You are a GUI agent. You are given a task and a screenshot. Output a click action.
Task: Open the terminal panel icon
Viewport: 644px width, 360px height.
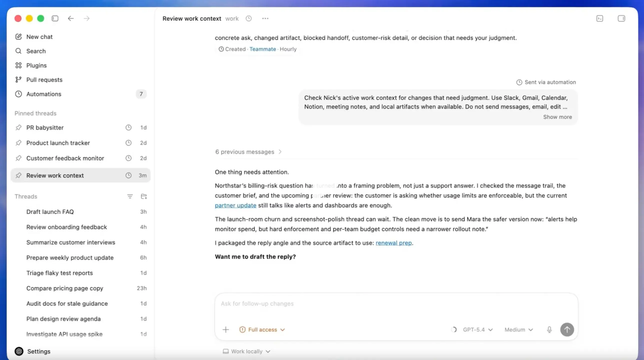coord(600,18)
